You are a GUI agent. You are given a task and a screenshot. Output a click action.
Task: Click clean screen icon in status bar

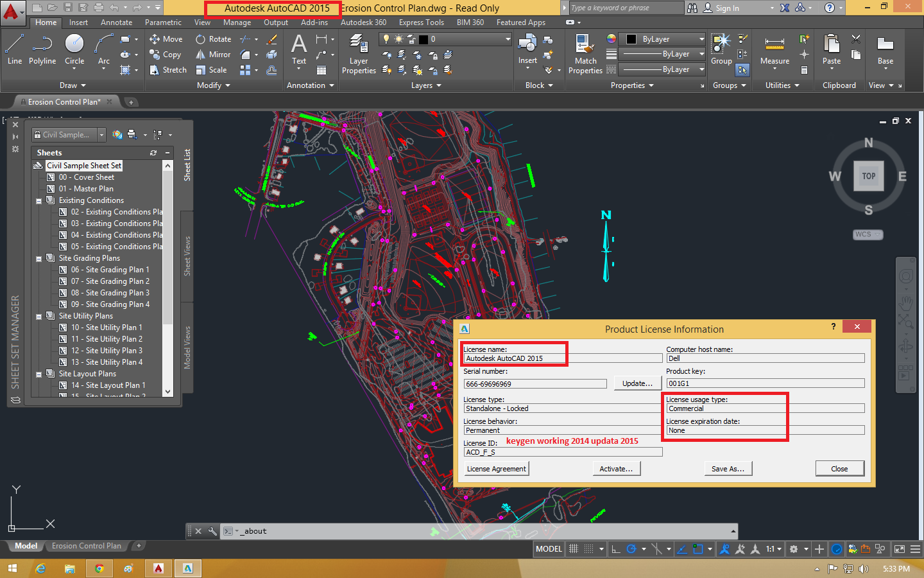pyautogui.click(x=900, y=549)
